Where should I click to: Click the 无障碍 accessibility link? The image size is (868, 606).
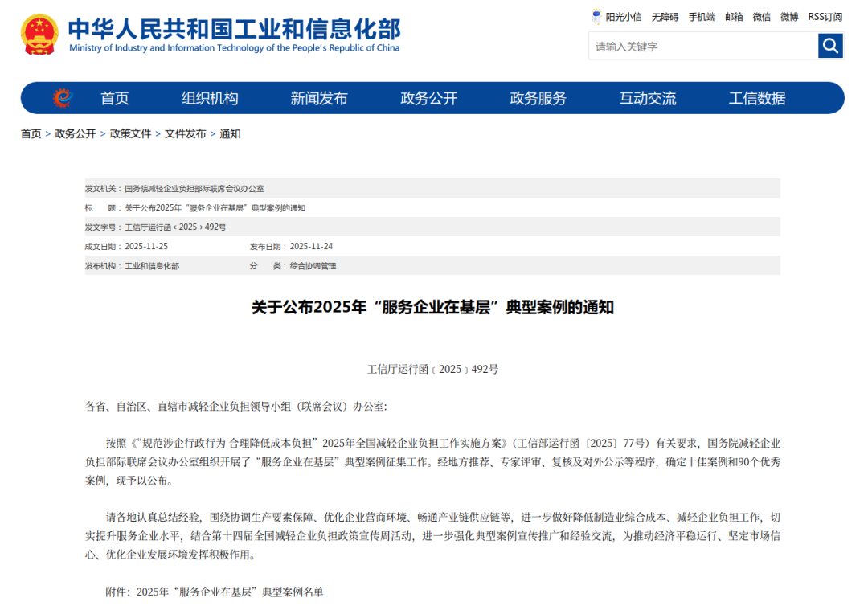tap(665, 17)
